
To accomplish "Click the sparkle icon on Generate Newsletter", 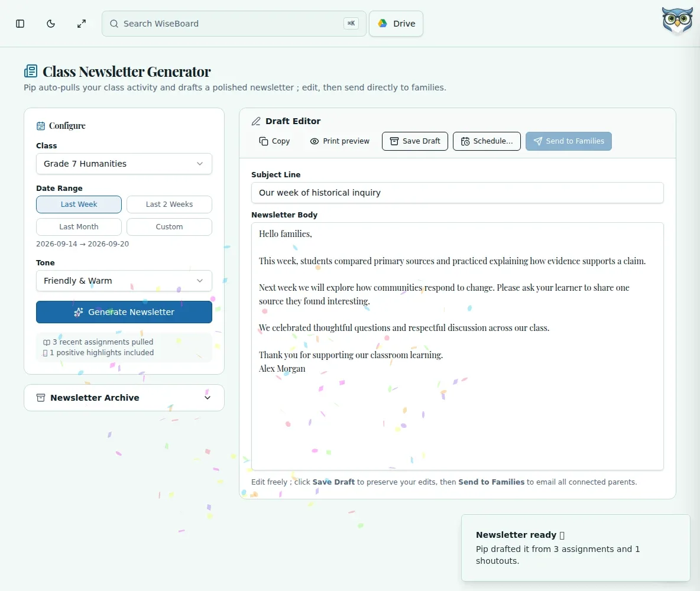I will [79, 312].
